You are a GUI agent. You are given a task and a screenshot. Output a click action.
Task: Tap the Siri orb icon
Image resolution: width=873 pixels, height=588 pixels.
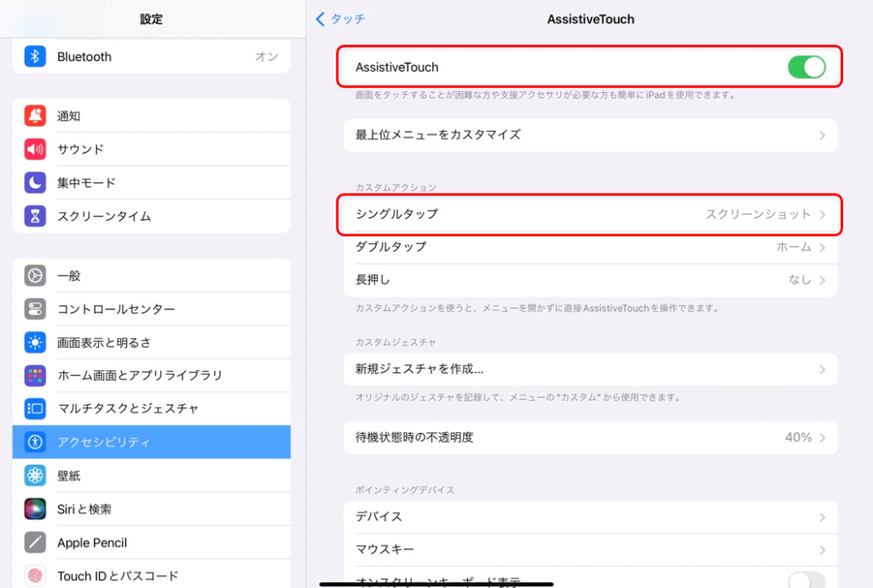(34, 509)
